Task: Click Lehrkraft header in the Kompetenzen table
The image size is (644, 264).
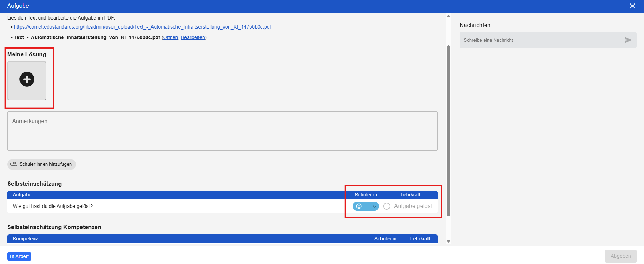Action: pyautogui.click(x=420, y=239)
